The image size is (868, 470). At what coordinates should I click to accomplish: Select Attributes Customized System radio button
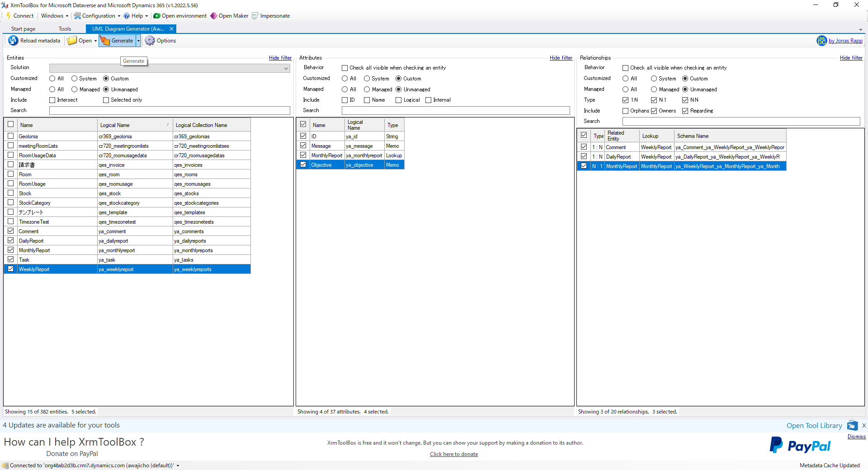point(367,79)
